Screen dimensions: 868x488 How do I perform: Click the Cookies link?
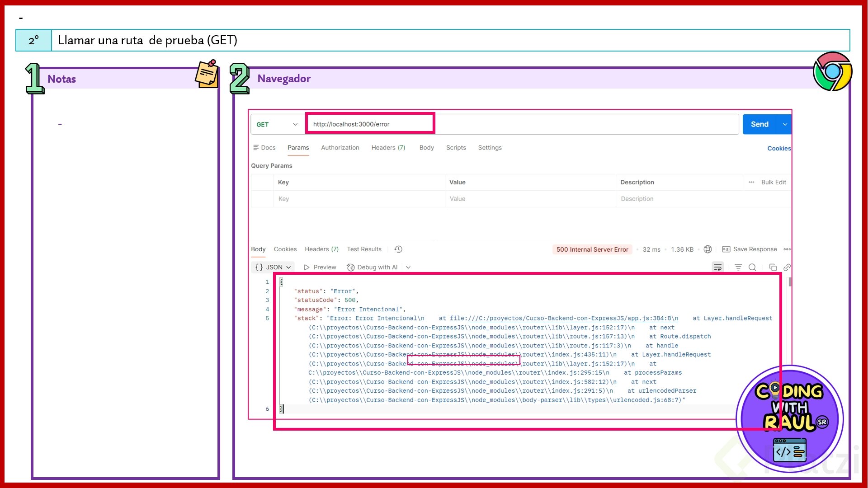tap(778, 148)
